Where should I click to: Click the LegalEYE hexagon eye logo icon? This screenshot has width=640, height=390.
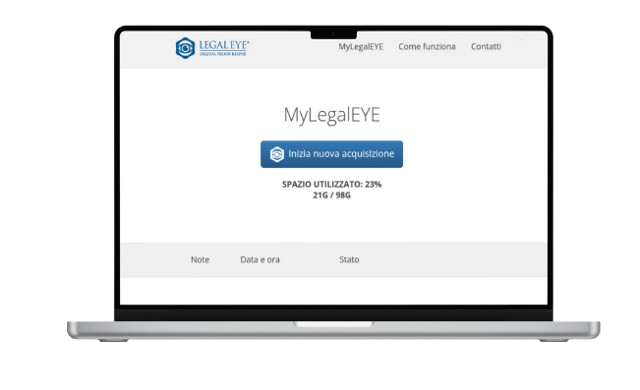click(185, 48)
